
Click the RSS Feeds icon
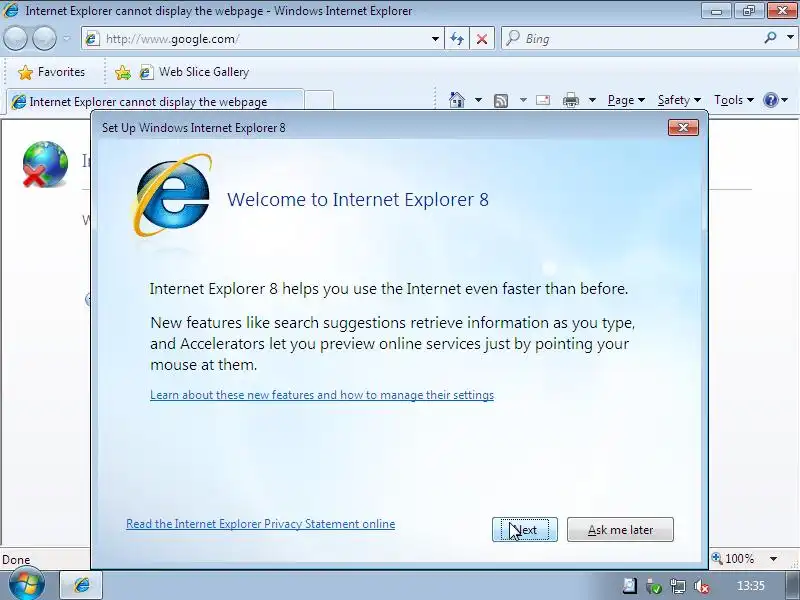(x=501, y=101)
